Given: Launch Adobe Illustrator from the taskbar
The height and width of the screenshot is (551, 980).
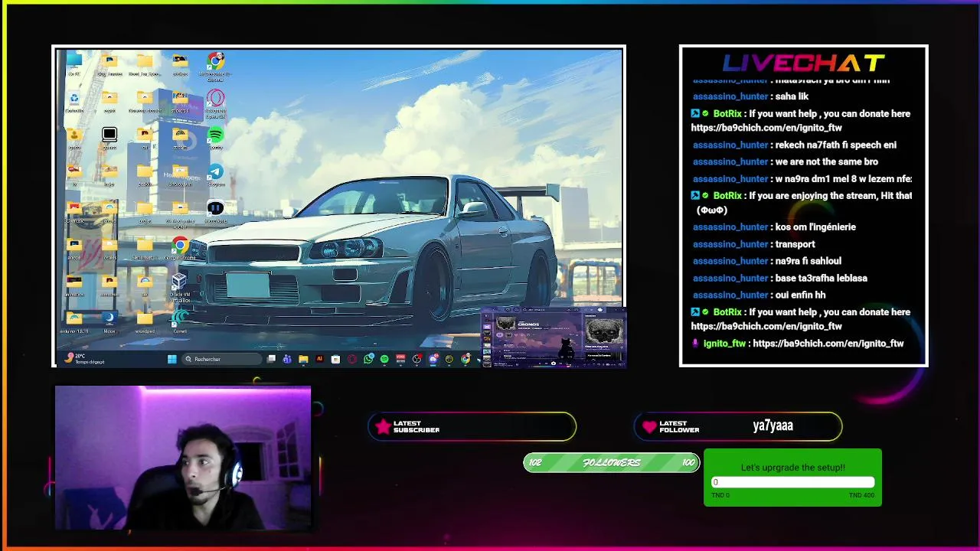Looking at the screenshot, I should pyautogui.click(x=320, y=359).
